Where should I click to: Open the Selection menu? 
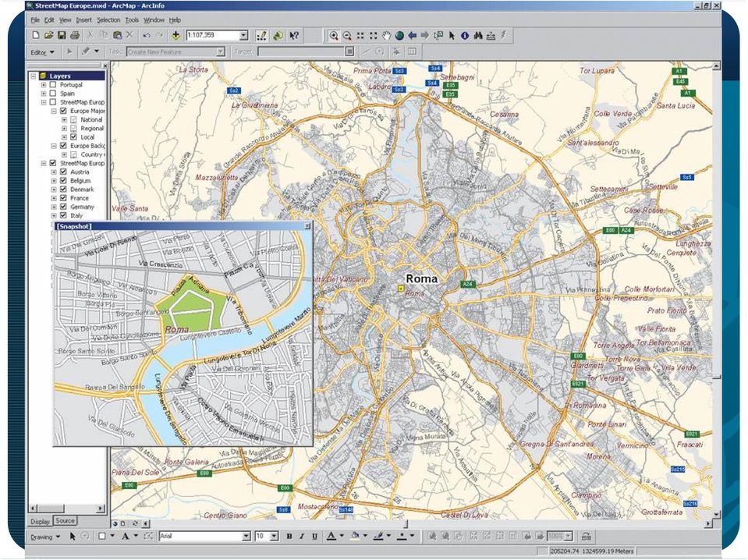tap(108, 20)
